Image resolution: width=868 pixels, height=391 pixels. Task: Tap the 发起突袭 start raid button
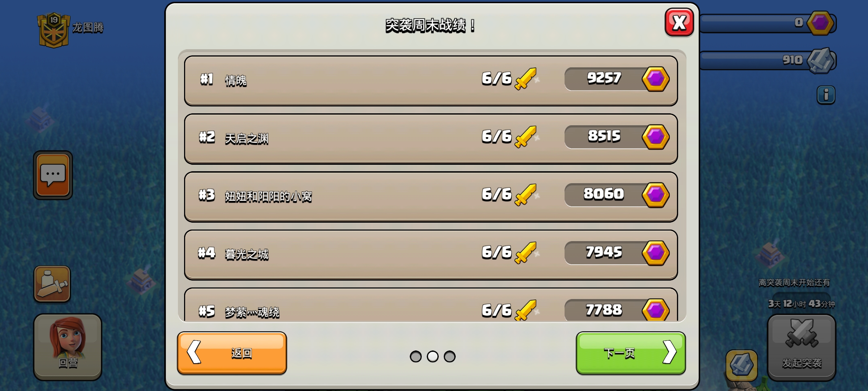point(801,348)
